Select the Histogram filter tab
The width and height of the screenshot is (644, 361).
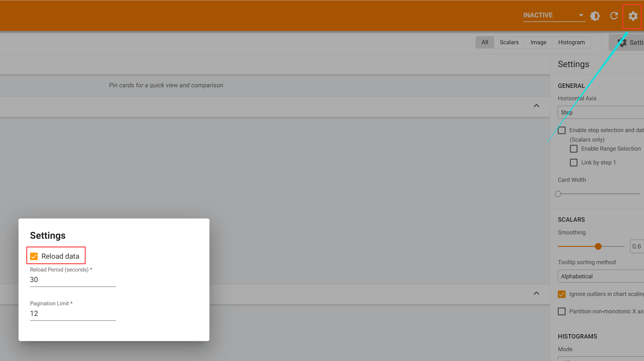(571, 42)
